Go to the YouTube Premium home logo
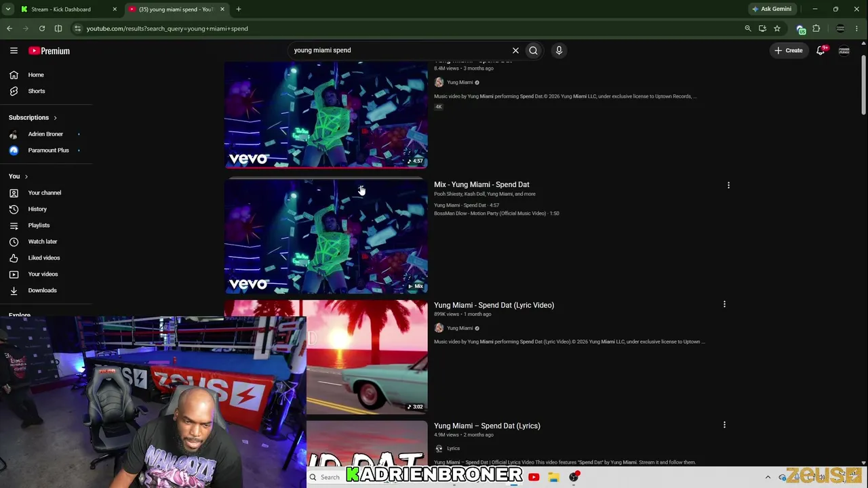Viewport: 868px width, 488px height. [49, 51]
